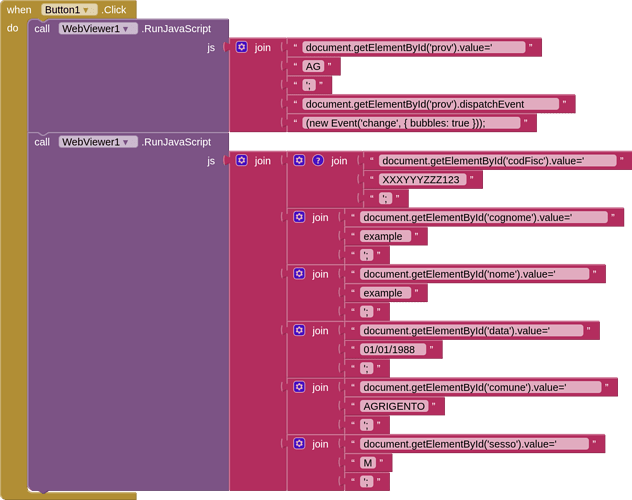Click the "join" label of the codFisc block
Screen dimensions: 632x500
[339, 161]
